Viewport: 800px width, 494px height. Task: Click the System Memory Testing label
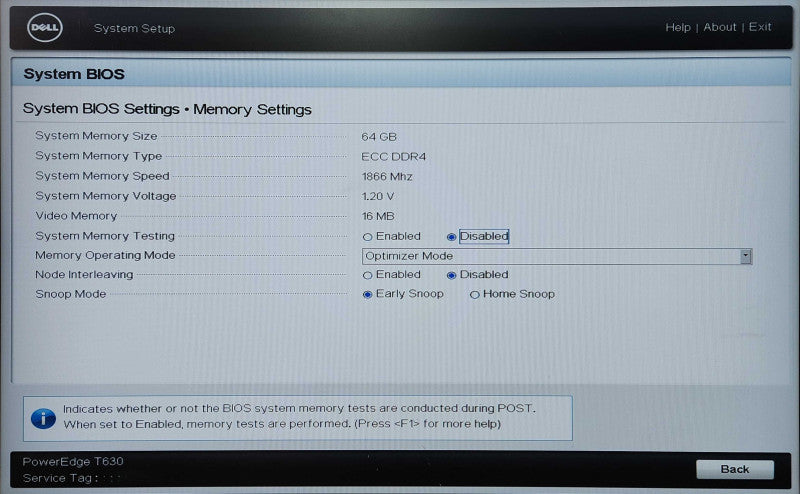[x=105, y=236]
